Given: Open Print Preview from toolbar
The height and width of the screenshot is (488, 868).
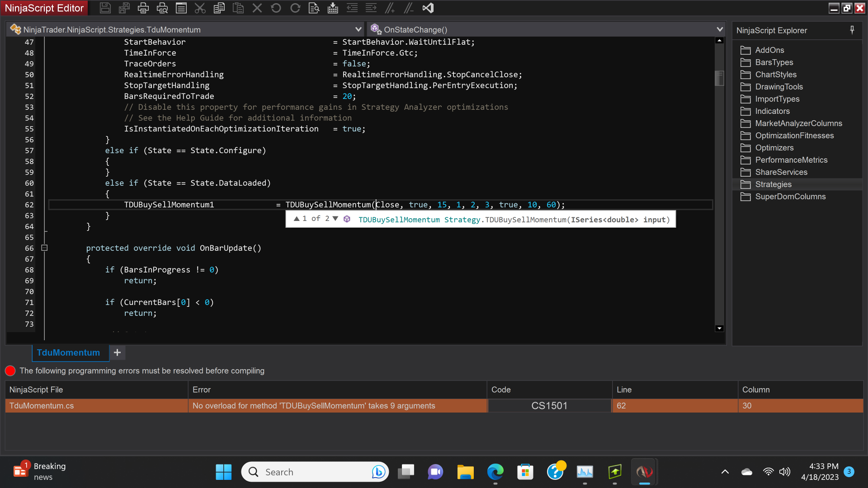Looking at the screenshot, I should (162, 8).
